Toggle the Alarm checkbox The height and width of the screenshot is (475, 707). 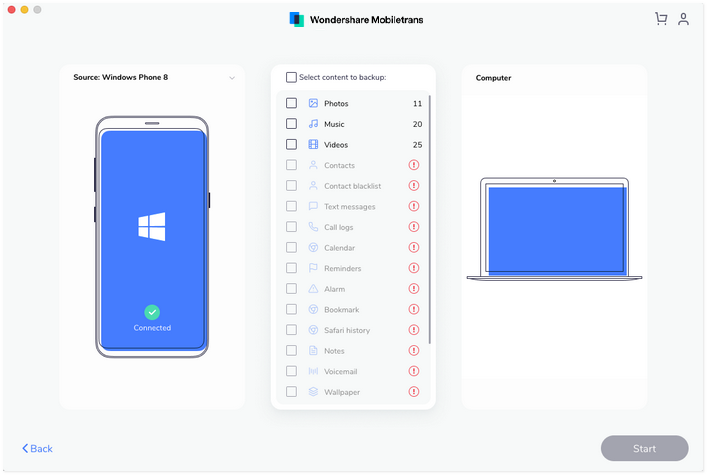point(291,289)
